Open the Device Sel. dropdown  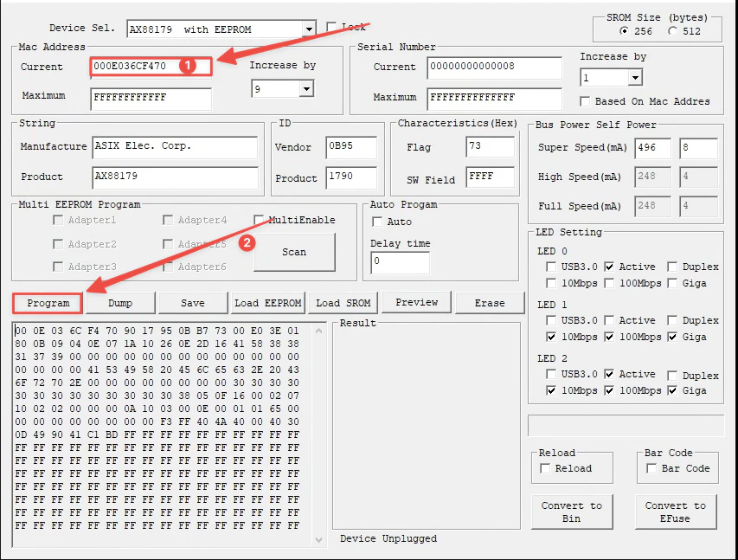309,29
